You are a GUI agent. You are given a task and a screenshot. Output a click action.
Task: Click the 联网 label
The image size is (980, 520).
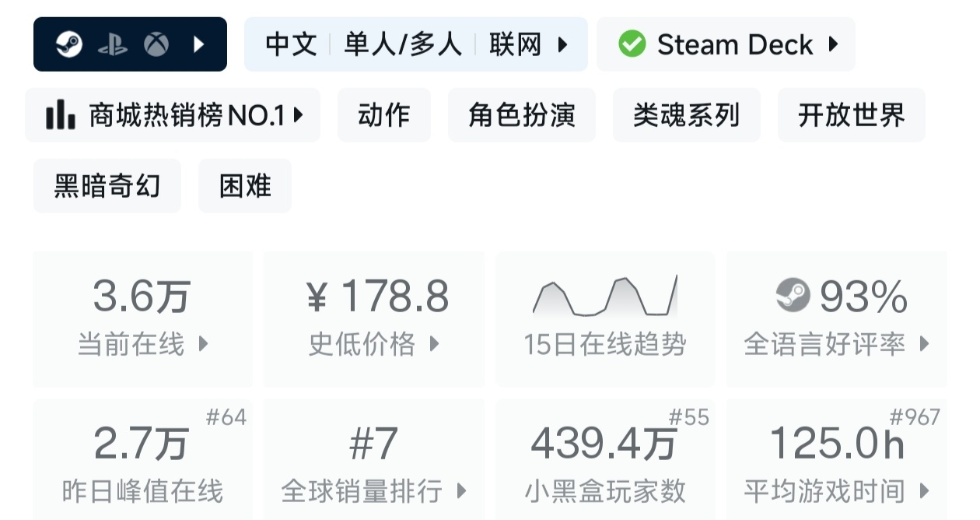[x=515, y=44]
